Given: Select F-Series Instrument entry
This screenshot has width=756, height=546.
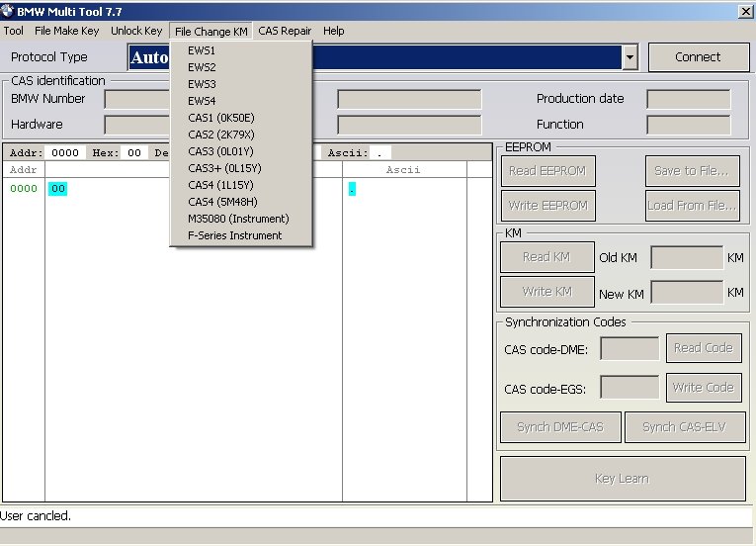Looking at the screenshot, I should click(241, 235).
